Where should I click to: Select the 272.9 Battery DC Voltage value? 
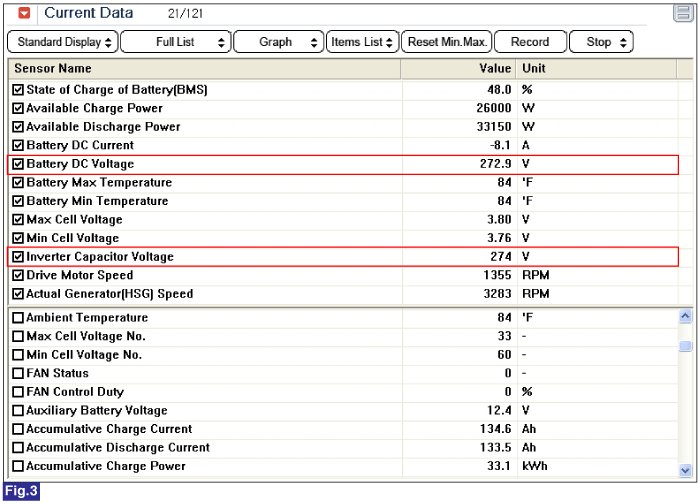tap(496, 164)
